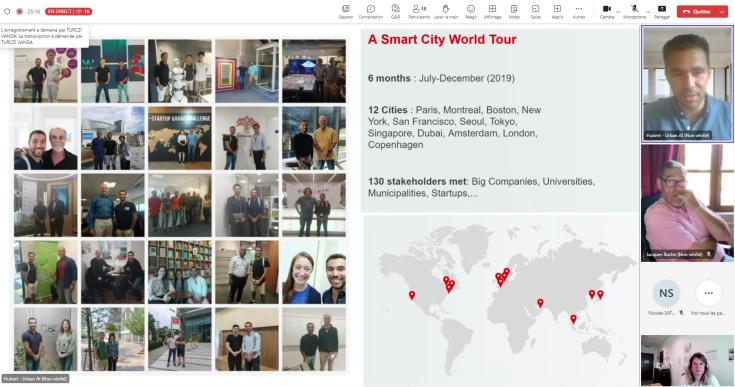Open the Autres more actions menu

click(579, 12)
